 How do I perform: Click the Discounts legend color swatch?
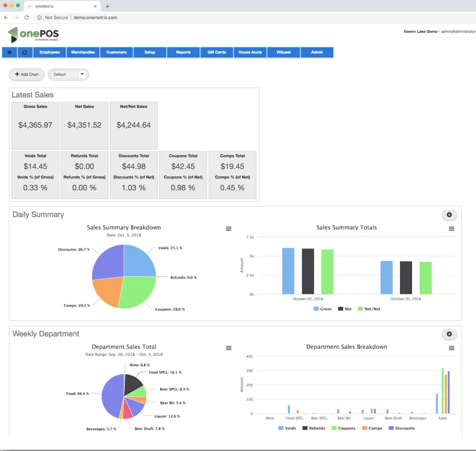pyautogui.click(x=391, y=428)
